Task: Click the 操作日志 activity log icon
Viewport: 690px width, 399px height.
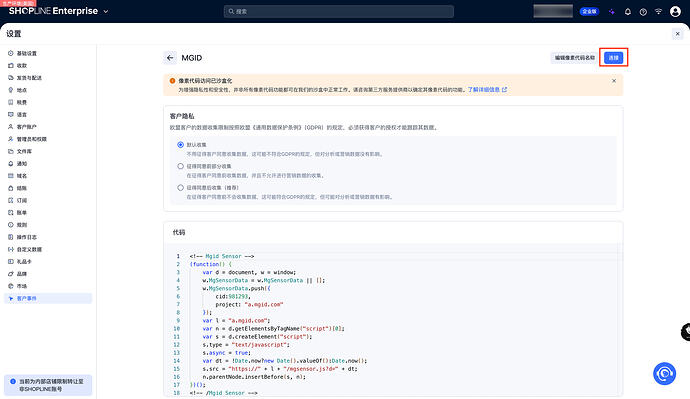Action: [11, 237]
